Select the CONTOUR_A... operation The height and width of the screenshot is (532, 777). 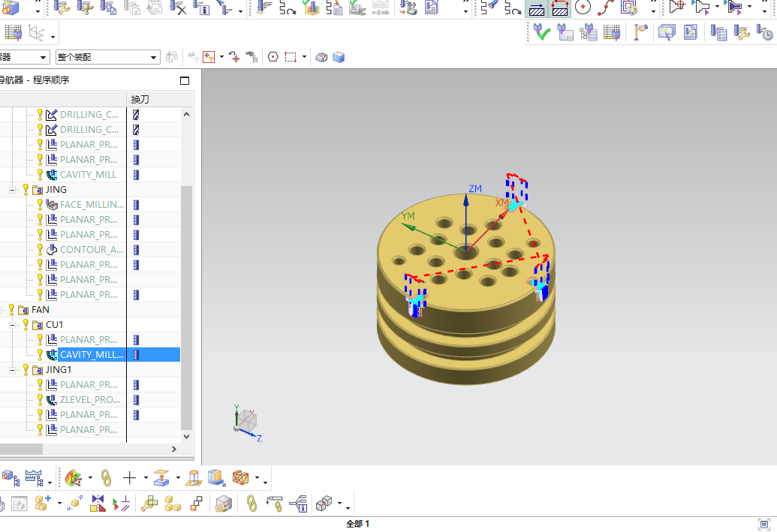point(91,250)
